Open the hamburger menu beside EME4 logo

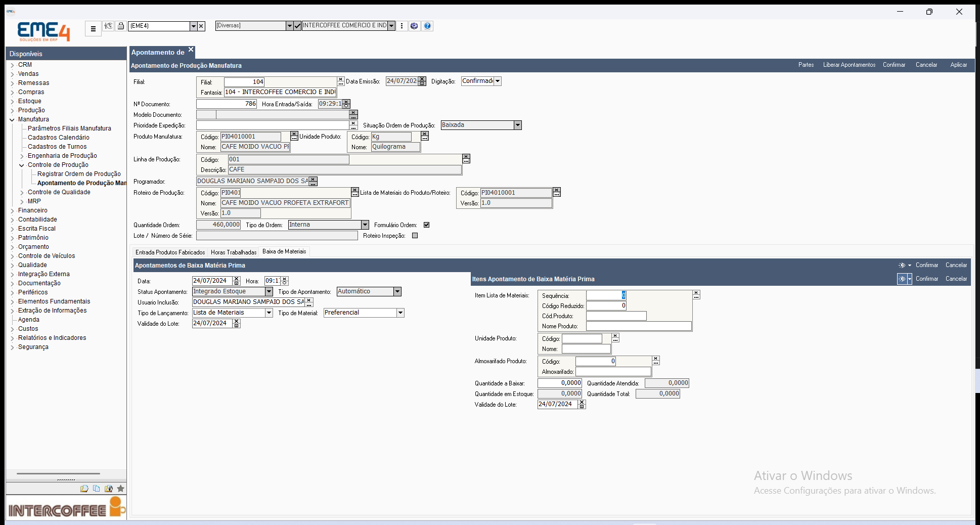(x=93, y=29)
